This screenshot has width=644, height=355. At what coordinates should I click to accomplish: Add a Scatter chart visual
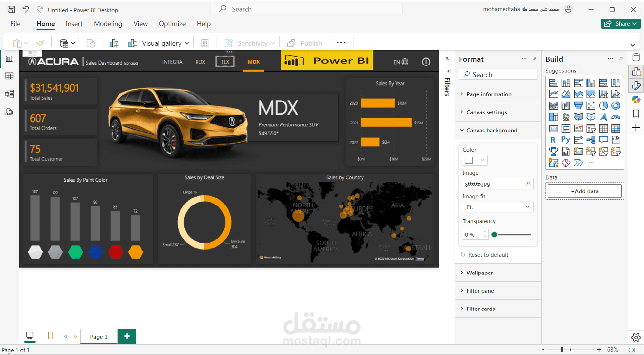point(591,105)
